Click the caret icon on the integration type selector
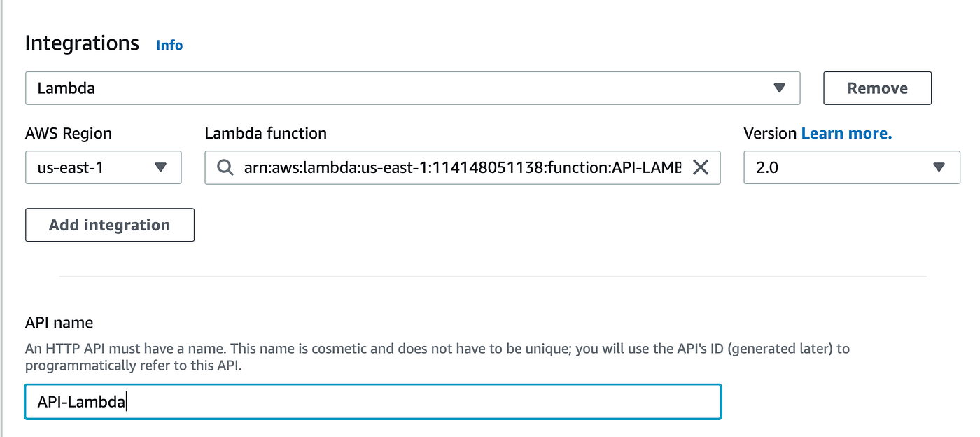The width and height of the screenshot is (980, 437). [780, 88]
